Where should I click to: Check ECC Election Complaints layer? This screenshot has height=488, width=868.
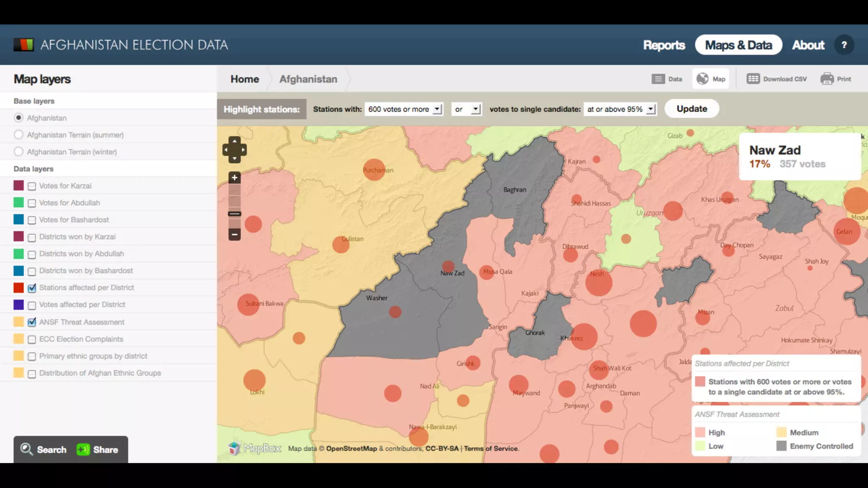point(32,340)
